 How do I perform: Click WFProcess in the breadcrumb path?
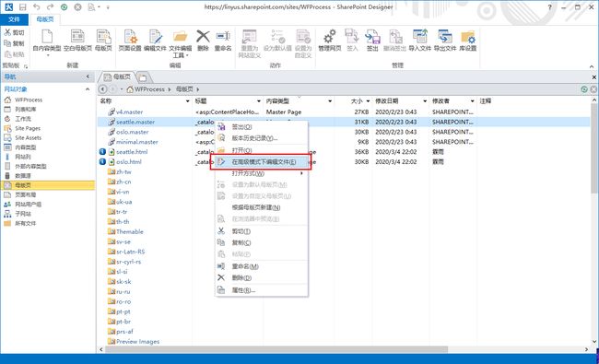coord(149,89)
